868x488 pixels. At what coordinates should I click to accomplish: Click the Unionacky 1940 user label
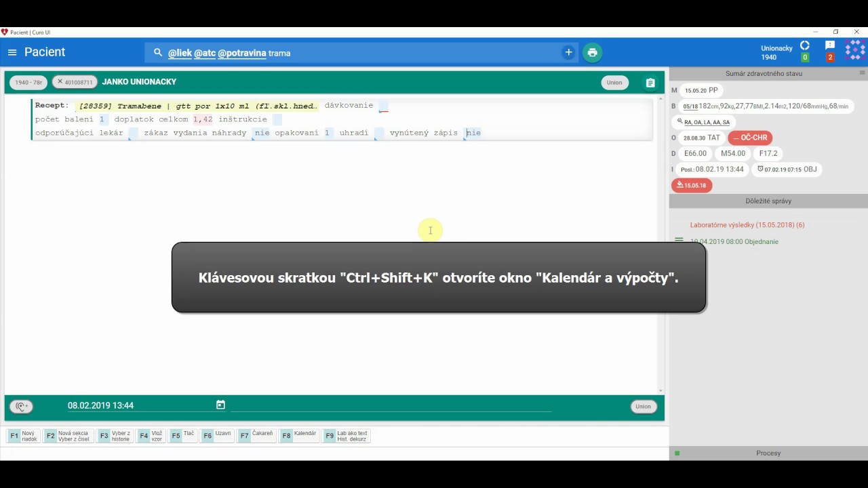click(776, 52)
